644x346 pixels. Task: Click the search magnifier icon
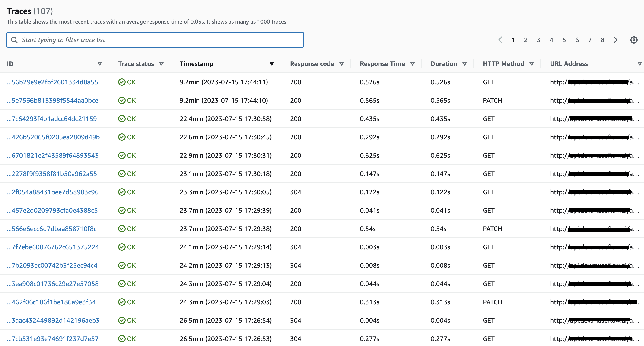pos(14,40)
